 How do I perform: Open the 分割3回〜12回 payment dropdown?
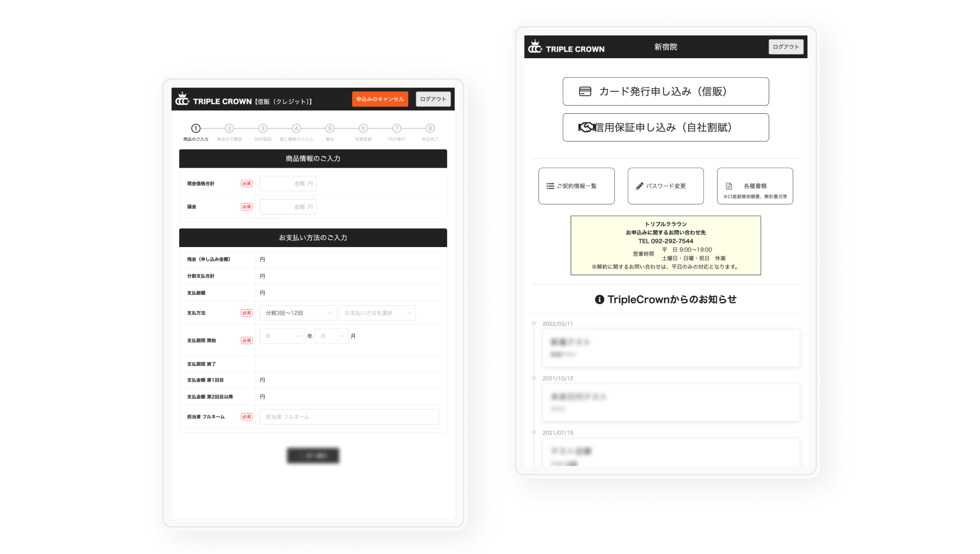click(298, 313)
